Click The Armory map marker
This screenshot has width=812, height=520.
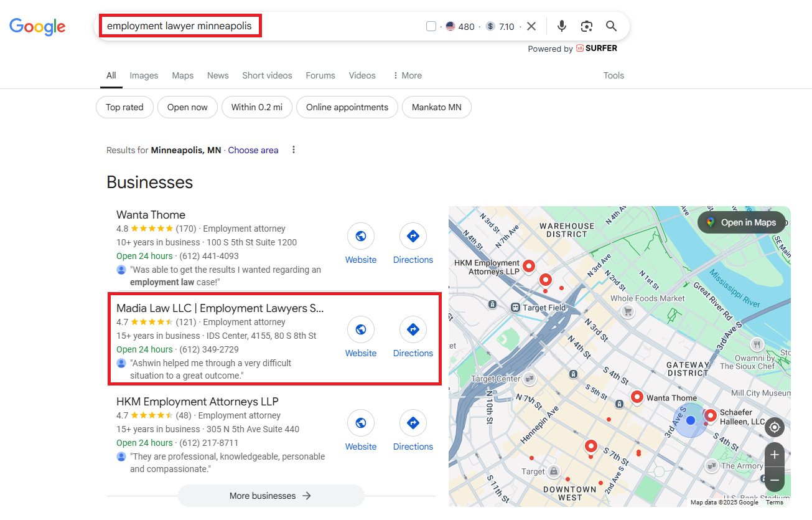pos(711,465)
